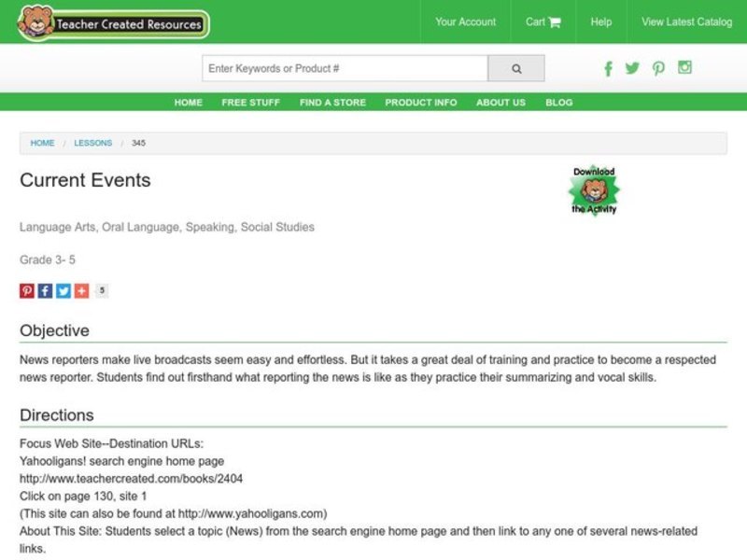Click the orange plus more-sharing button

point(81,290)
